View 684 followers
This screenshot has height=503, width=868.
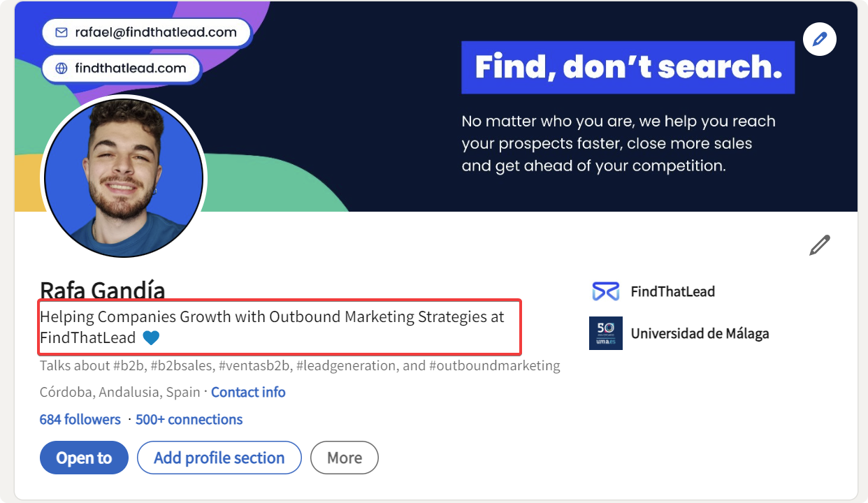[x=80, y=419]
